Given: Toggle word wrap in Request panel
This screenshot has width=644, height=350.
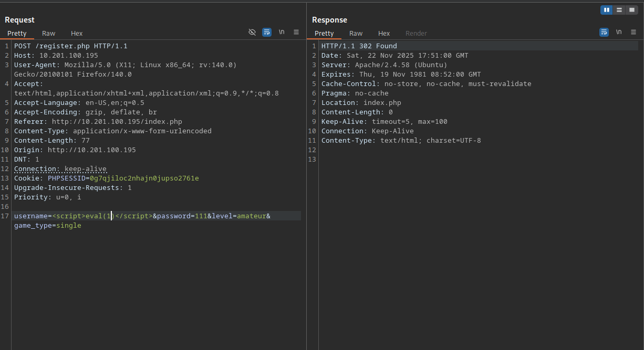Looking at the screenshot, I should (x=267, y=32).
